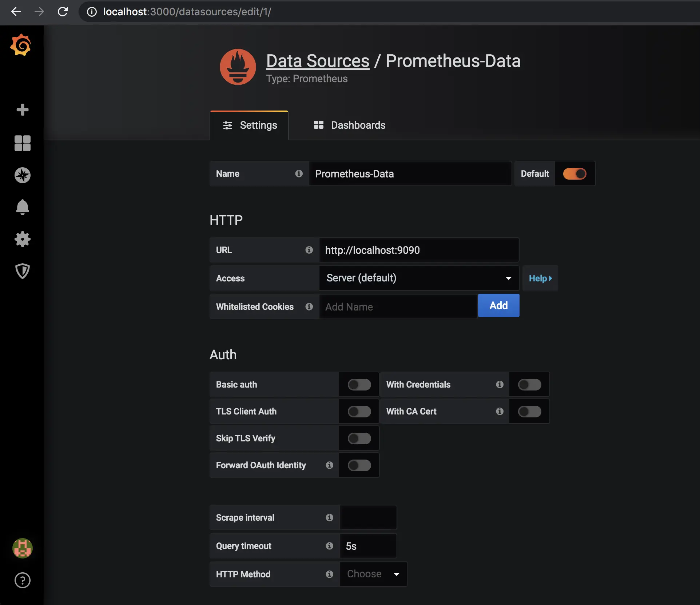Click the Whitelisted Cookies Add Name field
700x605 pixels.
pos(398,306)
